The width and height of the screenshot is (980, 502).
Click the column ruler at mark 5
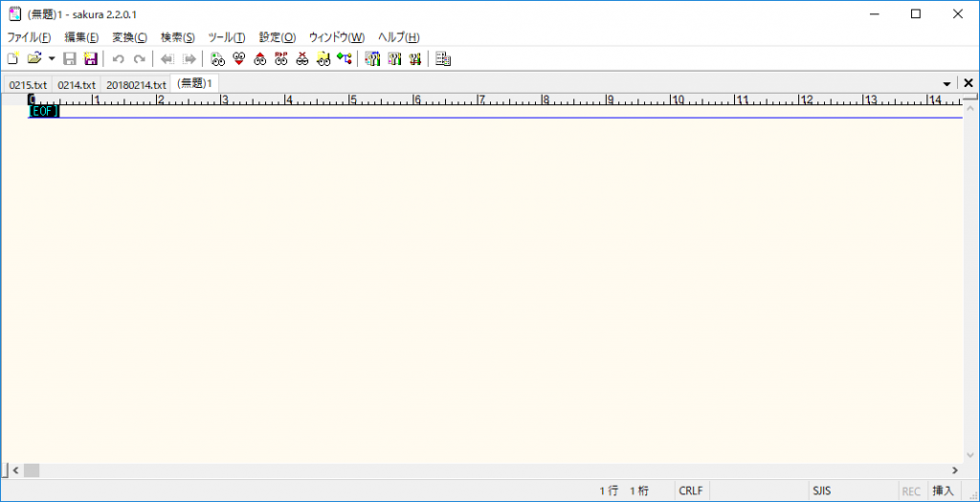pos(352,99)
